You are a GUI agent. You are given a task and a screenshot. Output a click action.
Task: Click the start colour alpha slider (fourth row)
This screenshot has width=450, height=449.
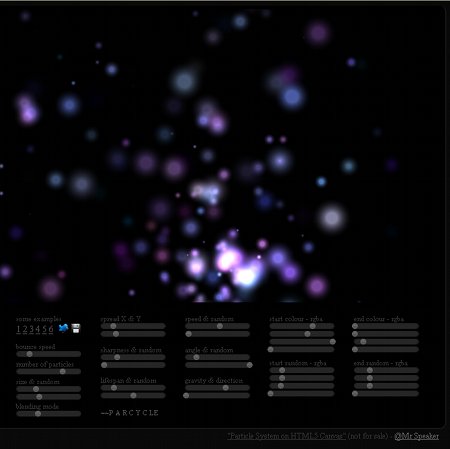(x=301, y=349)
